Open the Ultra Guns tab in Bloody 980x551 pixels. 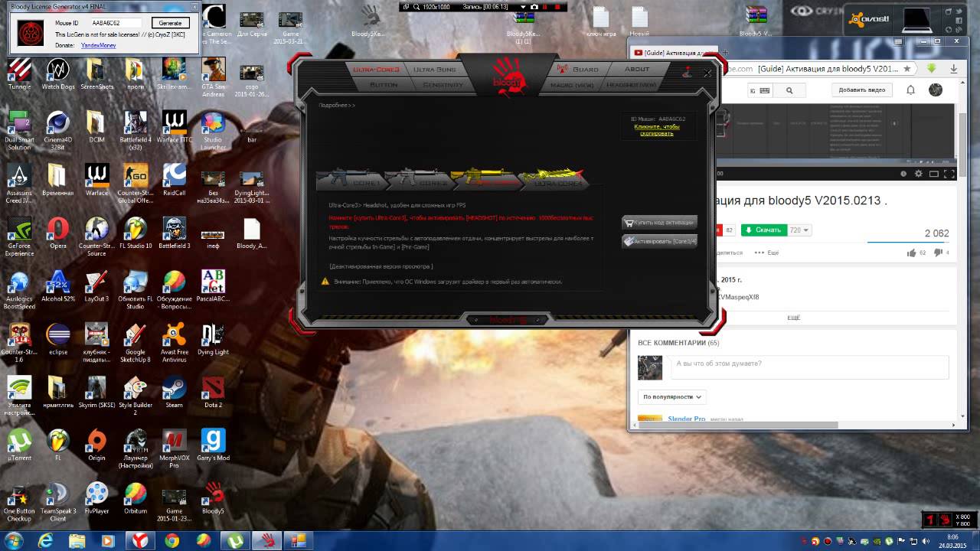pos(434,69)
